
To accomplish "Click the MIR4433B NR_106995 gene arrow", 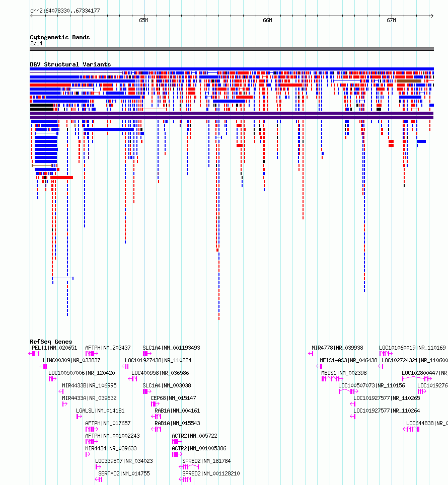I will (x=61, y=391).
